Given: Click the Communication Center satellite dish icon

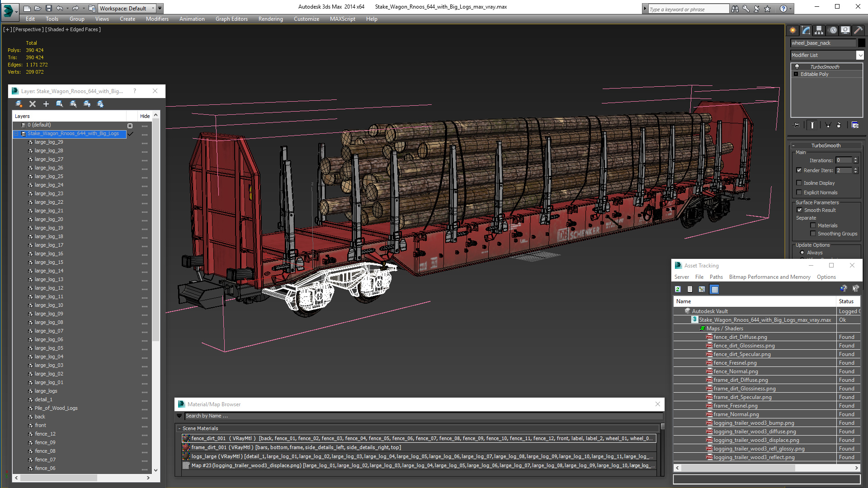Looking at the screenshot, I should point(757,9).
